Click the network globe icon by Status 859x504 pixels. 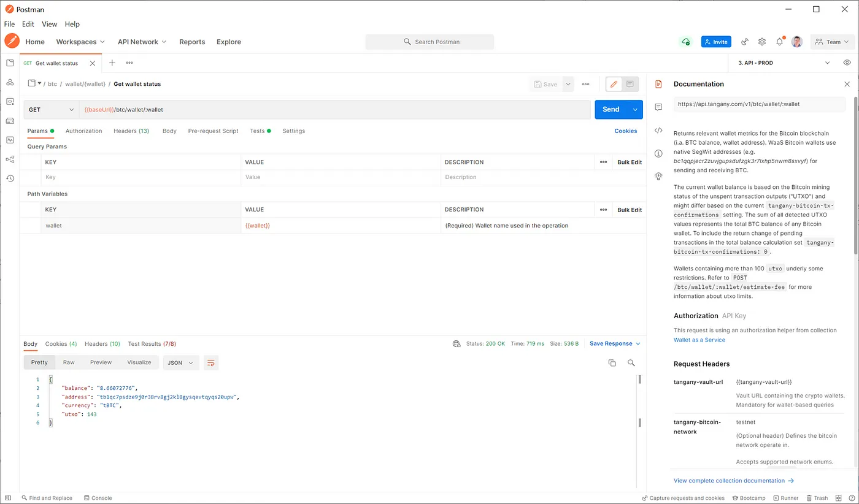tap(456, 344)
